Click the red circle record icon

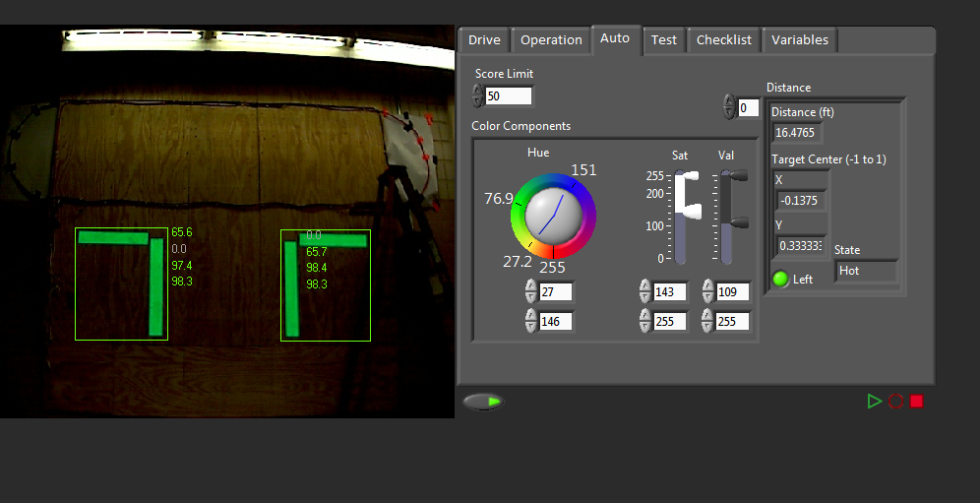point(895,401)
